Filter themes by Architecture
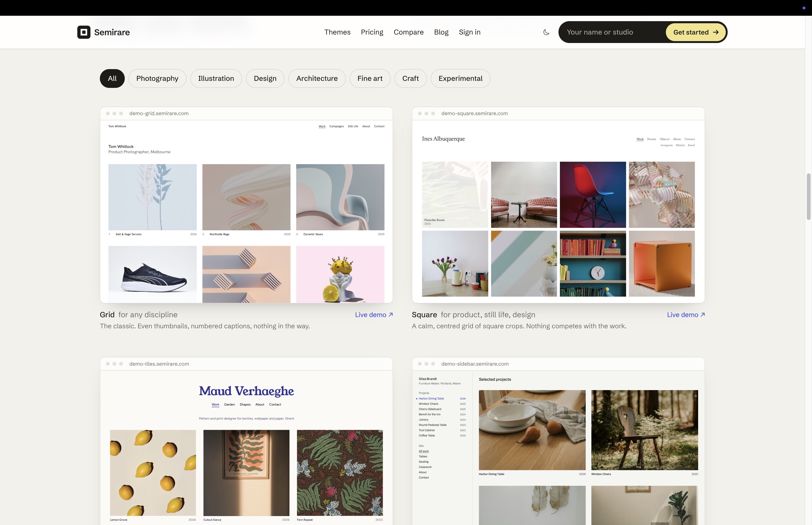The image size is (812, 525). [x=317, y=78]
